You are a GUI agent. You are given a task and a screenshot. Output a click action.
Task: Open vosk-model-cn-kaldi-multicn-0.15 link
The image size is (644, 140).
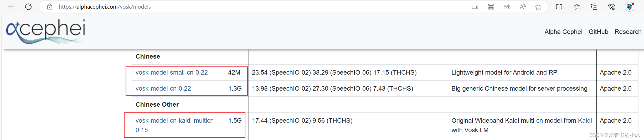tap(176, 125)
